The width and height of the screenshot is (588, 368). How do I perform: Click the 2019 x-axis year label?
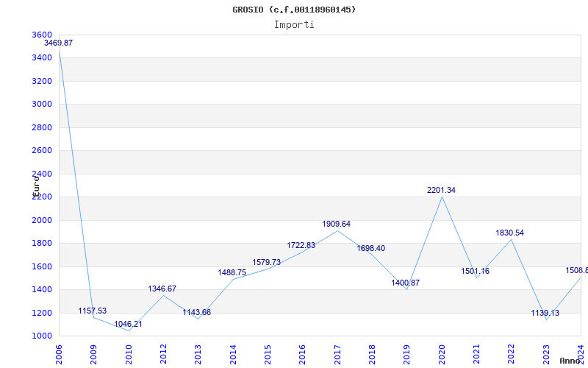coord(407,355)
